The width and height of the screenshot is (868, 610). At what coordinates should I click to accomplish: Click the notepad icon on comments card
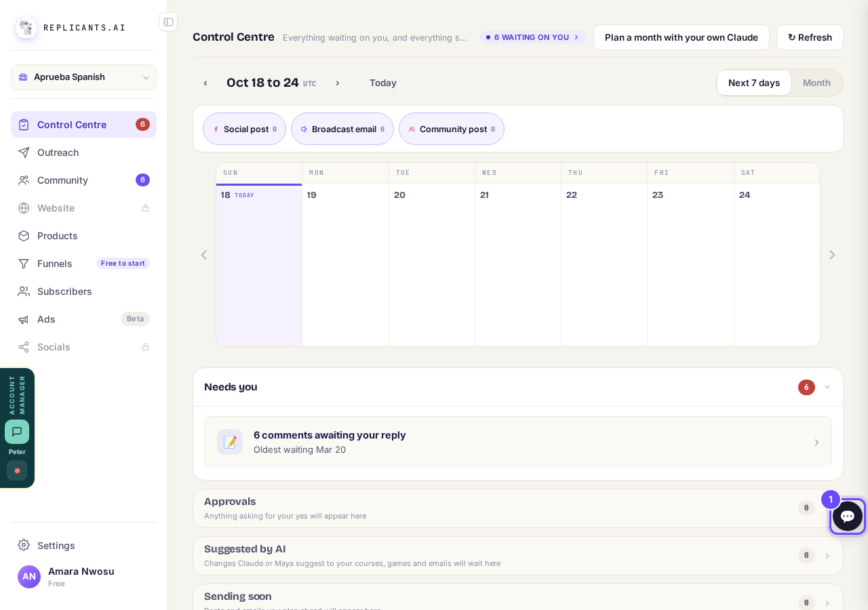point(230,442)
